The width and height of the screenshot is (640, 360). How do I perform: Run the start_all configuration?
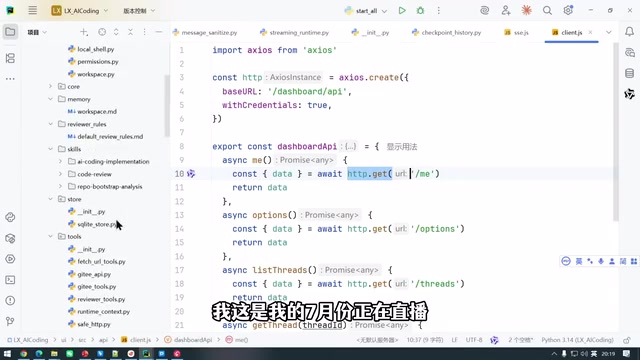coord(402,11)
